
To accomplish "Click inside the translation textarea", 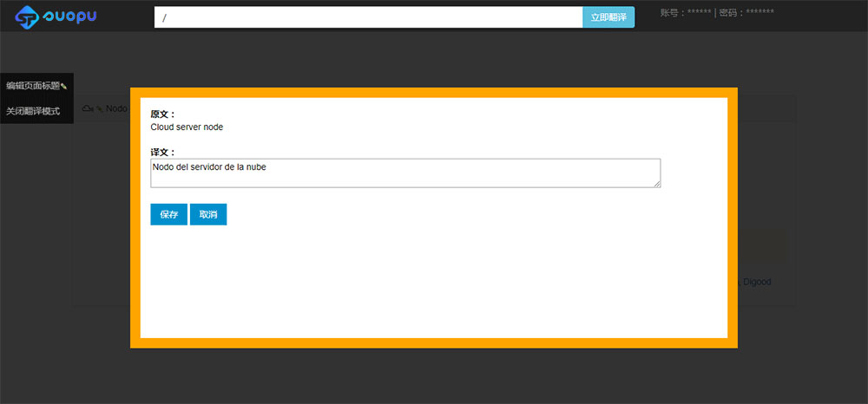I will point(404,173).
